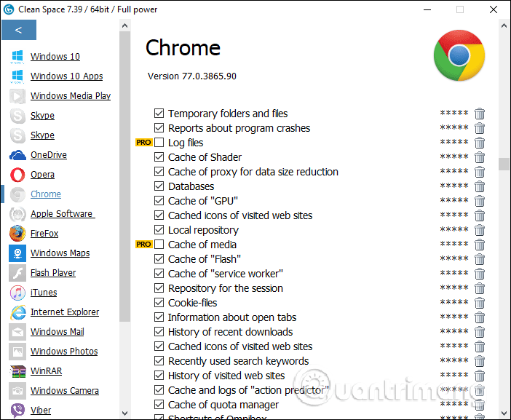Open the first Skype entry
The width and height of the screenshot is (511, 420).
(42, 116)
